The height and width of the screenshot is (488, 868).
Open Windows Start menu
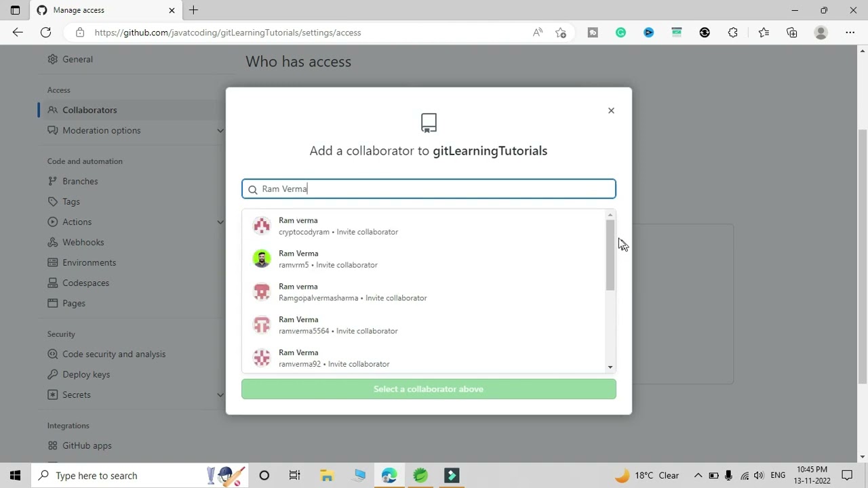pyautogui.click(x=15, y=476)
